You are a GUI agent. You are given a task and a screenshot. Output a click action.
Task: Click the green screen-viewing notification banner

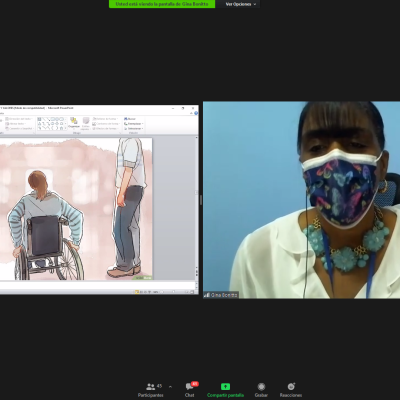pyautogui.click(x=162, y=4)
